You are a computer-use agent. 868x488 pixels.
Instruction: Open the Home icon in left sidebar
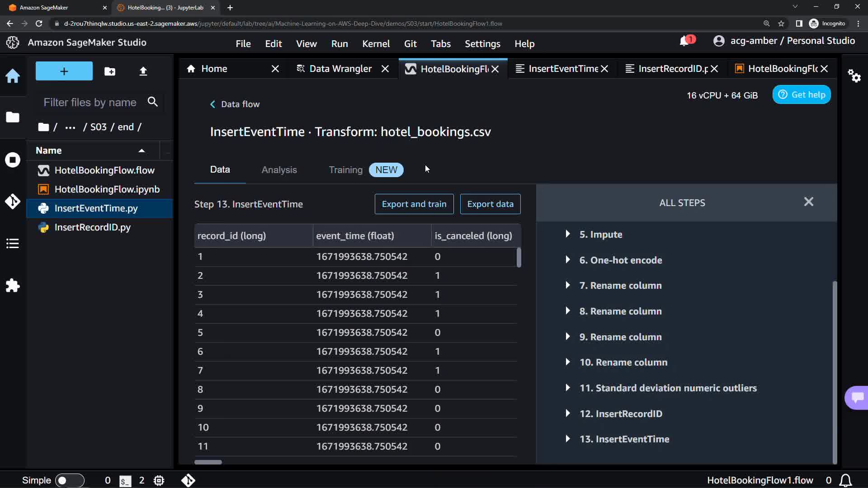[x=13, y=76]
